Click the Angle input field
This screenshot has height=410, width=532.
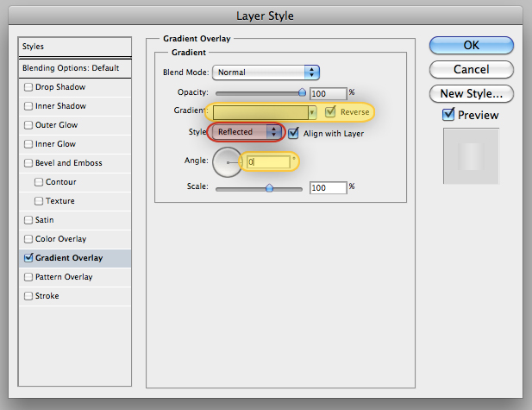[268, 162]
